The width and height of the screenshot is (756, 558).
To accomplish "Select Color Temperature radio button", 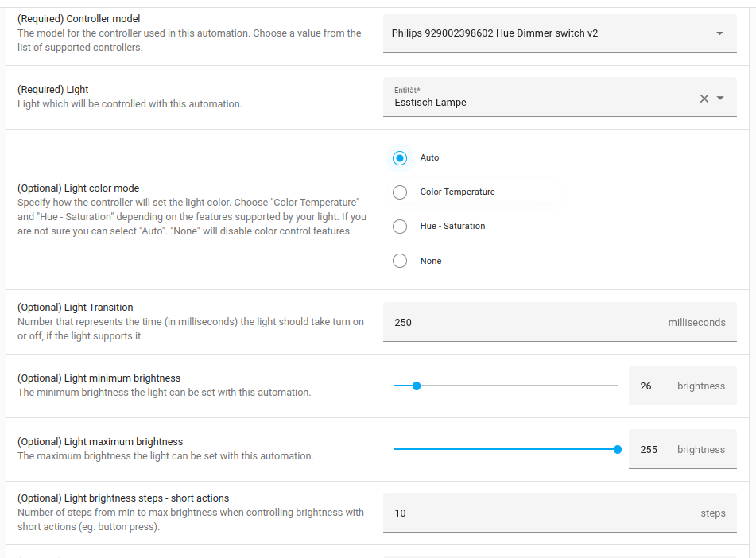I will [x=400, y=192].
